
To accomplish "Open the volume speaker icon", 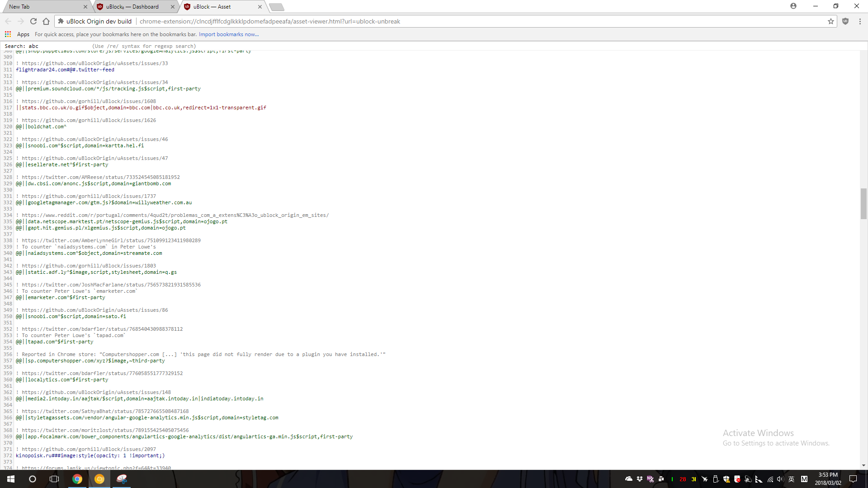I will coord(781,479).
